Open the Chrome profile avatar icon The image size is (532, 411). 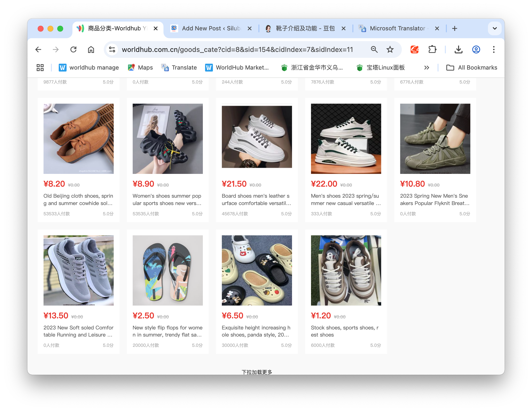point(476,50)
